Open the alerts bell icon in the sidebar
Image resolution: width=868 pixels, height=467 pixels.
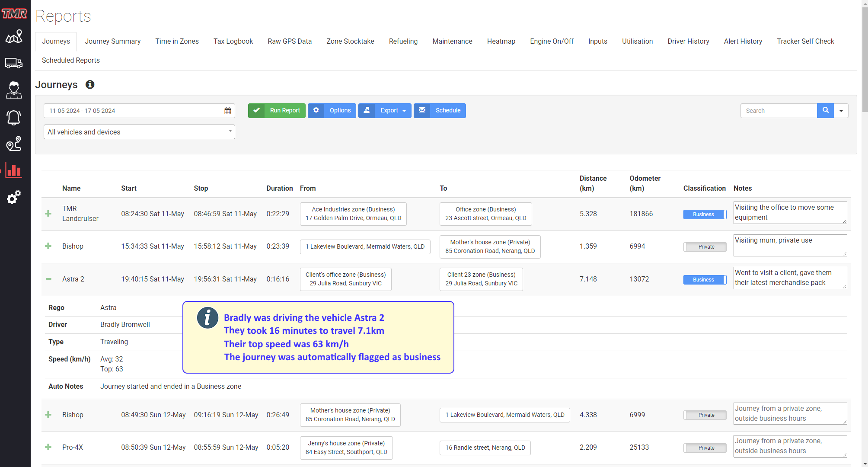(x=14, y=117)
